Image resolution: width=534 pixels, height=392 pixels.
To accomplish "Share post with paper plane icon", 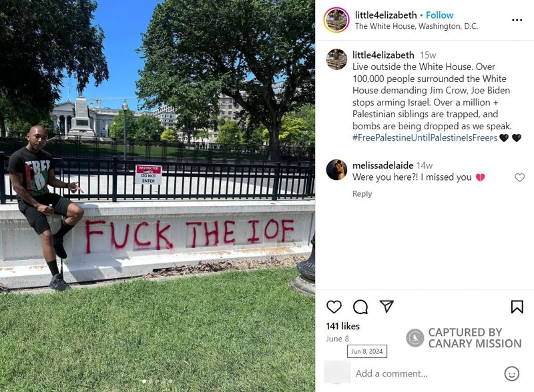I will [386, 306].
